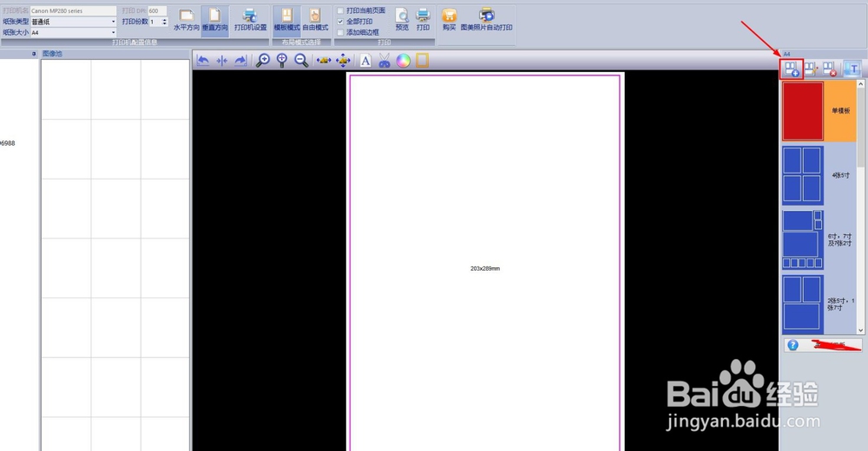
Task: Open 打印机设置 printer settings
Action: tap(250, 20)
